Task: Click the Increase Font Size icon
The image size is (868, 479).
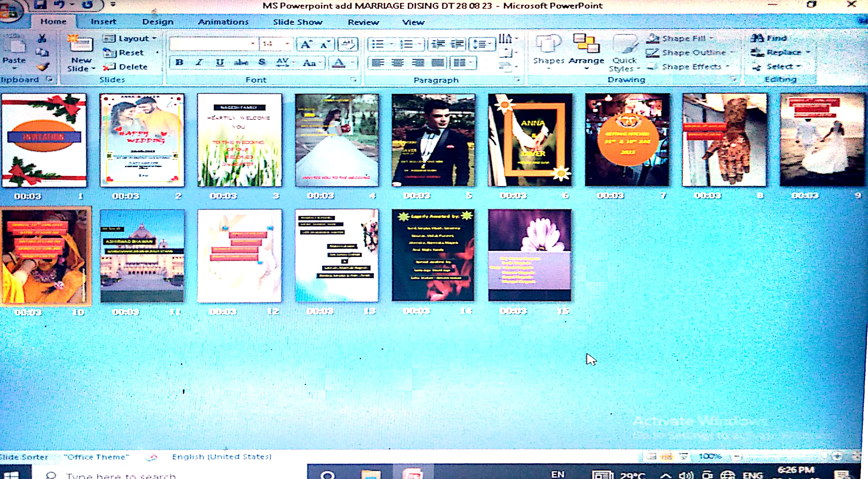Action: [306, 44]
